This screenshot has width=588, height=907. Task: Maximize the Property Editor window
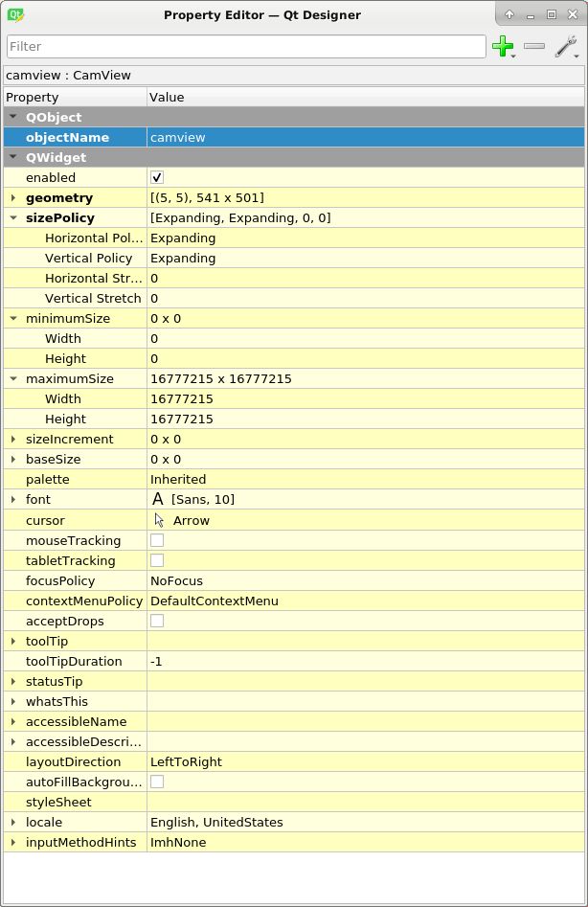[552, 14]
